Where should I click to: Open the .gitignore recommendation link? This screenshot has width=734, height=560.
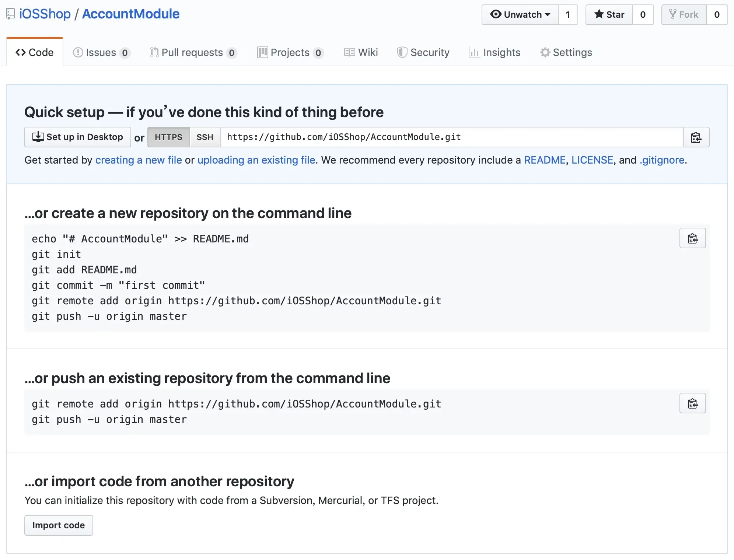click(662, 160)
